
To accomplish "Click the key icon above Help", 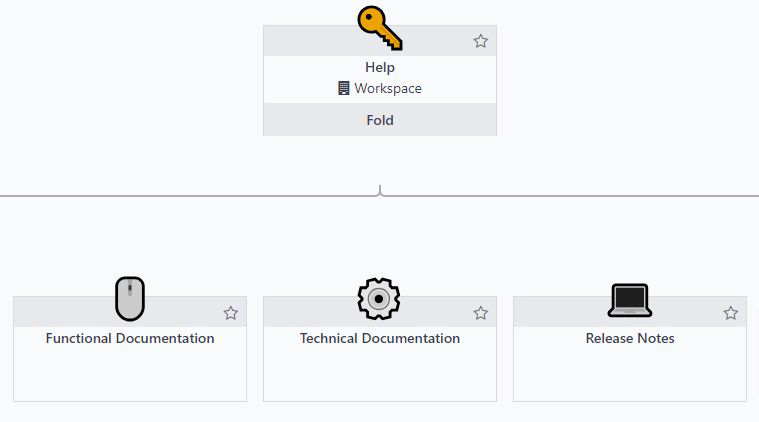I will click(x=380, y=27).
